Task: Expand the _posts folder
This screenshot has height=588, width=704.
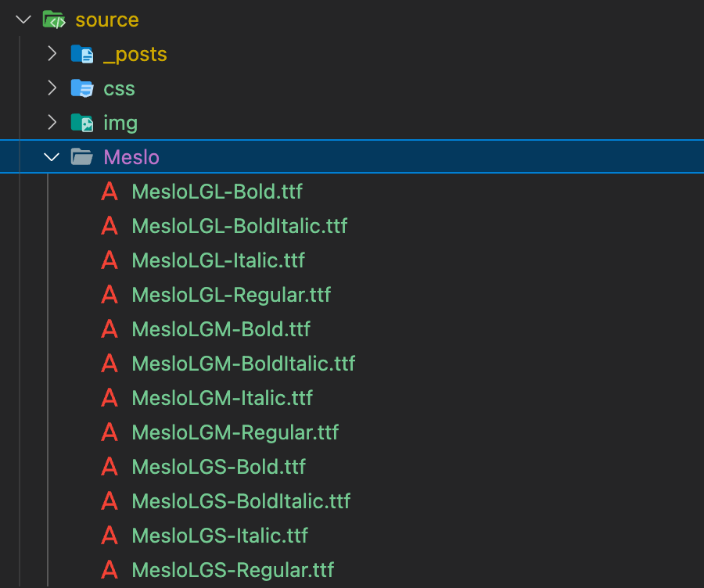Action: point(50,53)
